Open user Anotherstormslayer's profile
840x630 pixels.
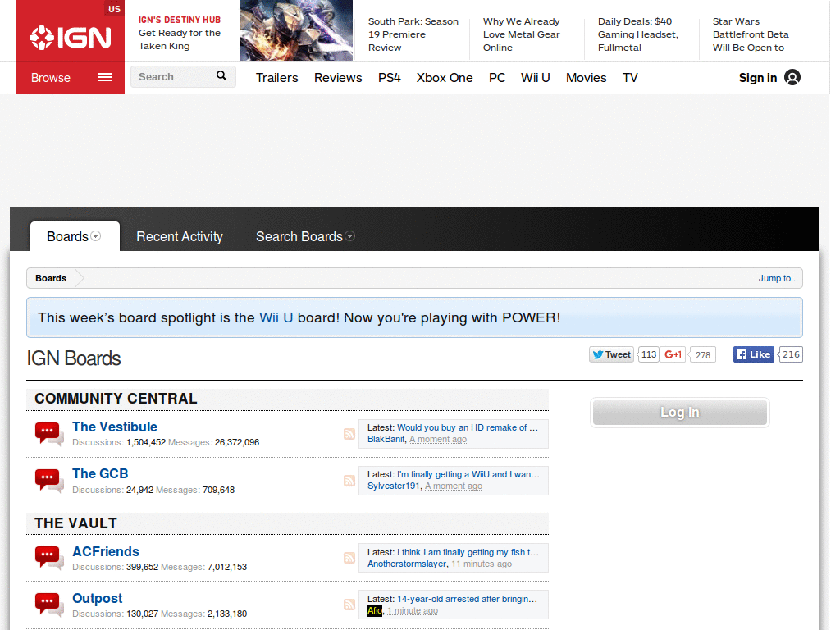[x=407, y=564]
